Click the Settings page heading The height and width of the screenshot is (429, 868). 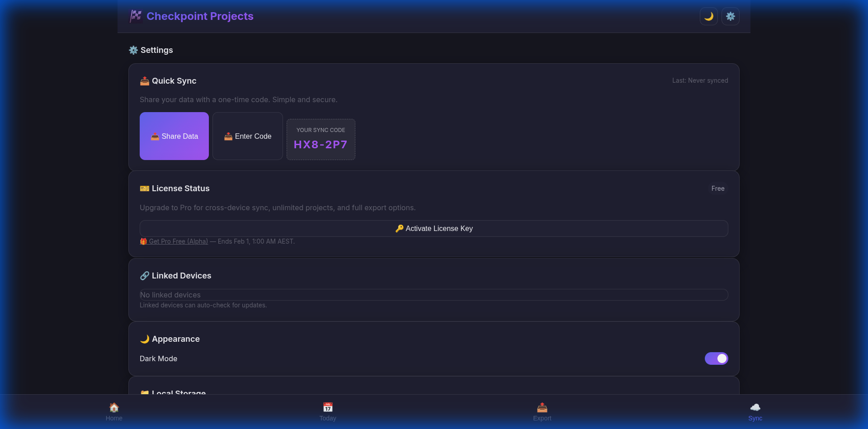click(151, 50)
